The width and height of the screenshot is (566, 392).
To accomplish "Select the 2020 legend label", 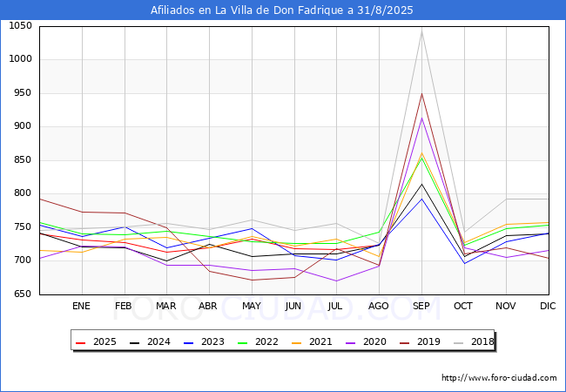I will (374, 341).
